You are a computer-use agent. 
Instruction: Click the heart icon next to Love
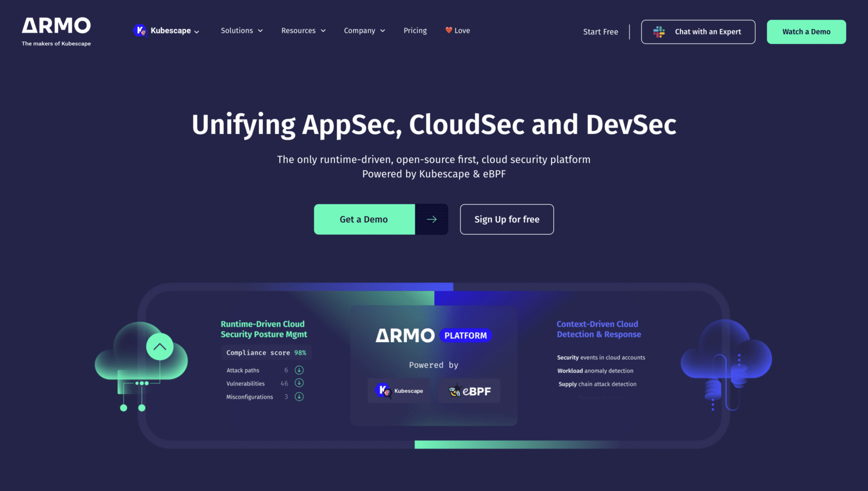[x=448, y=30]
